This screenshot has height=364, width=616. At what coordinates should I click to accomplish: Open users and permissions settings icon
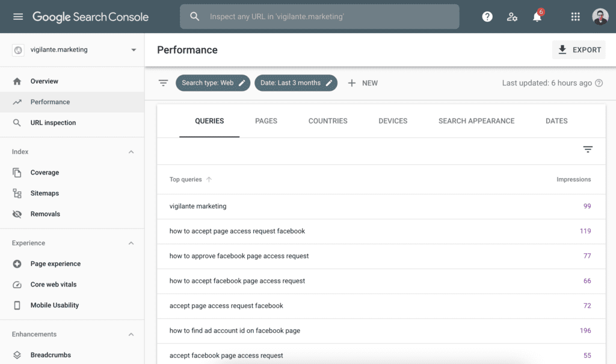point(512,16)
